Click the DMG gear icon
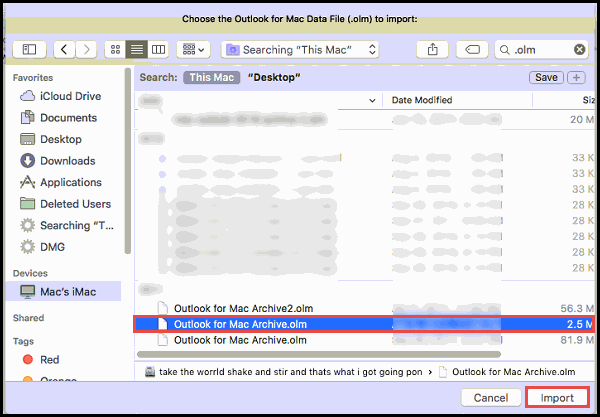Image resolution: width=600 pixels, height=417 pixels. pyautogui.click(x=28, y=247)
